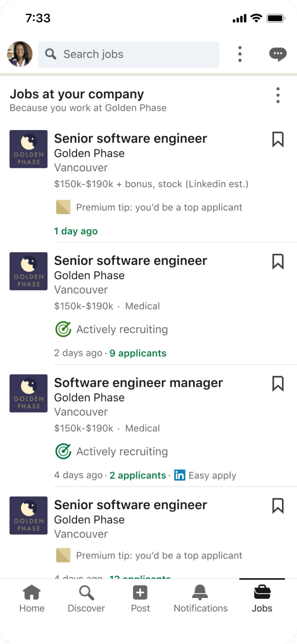Open the top bar three-dot menu

240,54
